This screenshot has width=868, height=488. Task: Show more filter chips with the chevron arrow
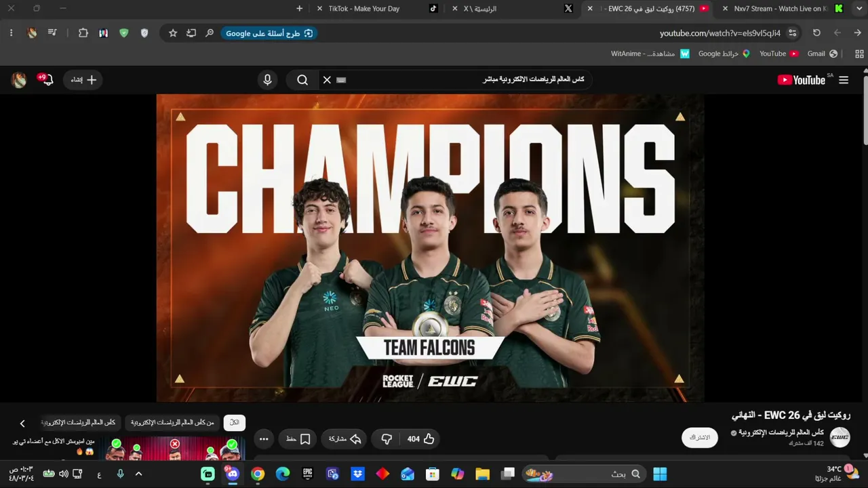22,423
